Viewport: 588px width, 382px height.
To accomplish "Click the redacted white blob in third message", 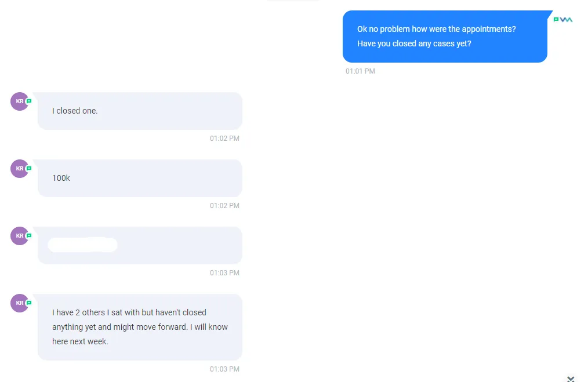I will [83, 245].
